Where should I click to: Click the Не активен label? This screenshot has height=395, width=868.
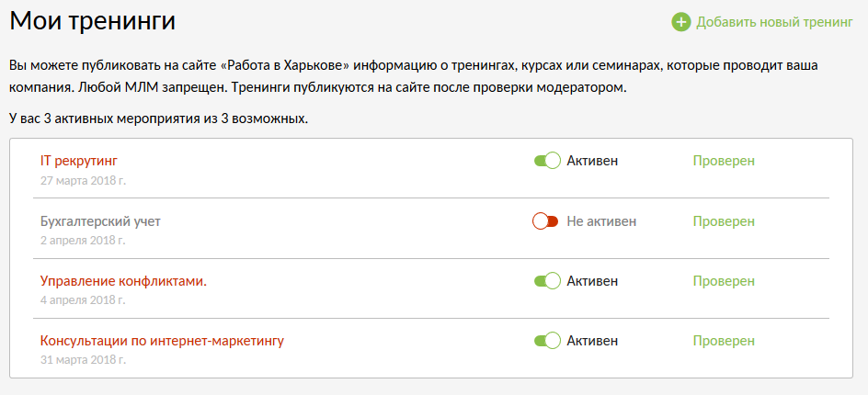coord(601,221)
